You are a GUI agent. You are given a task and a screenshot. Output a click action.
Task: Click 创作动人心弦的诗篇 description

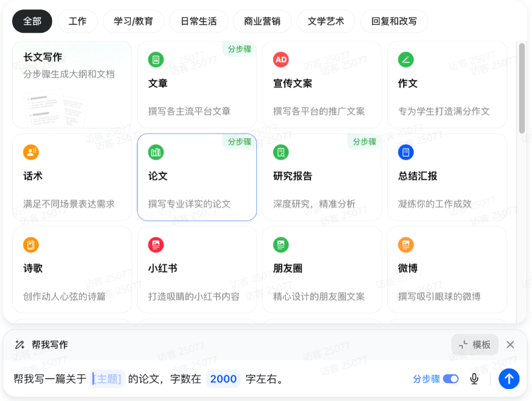click(x=65, y=296)
